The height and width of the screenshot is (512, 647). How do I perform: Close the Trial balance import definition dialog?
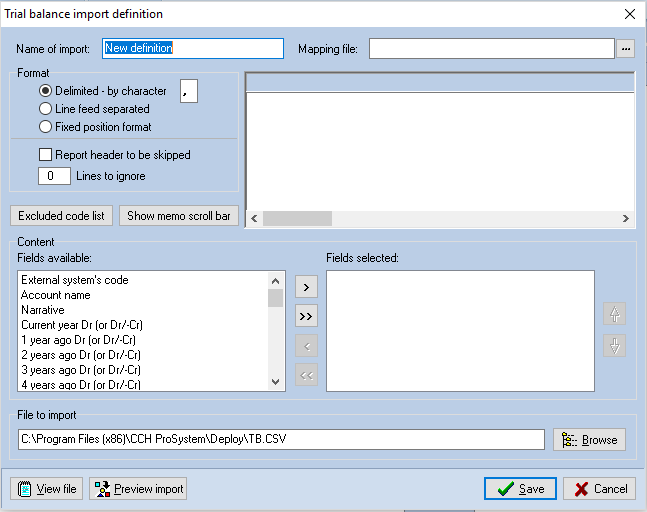click(x=630, y=14)
